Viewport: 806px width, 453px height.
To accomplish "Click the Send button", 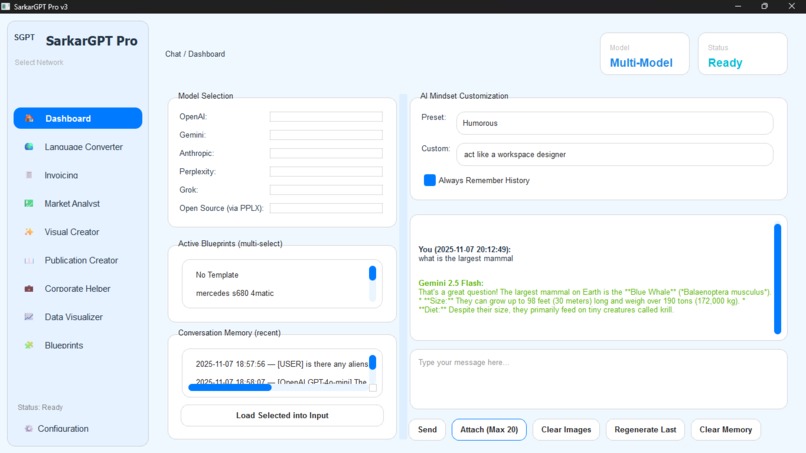I will tap(427, 429).
